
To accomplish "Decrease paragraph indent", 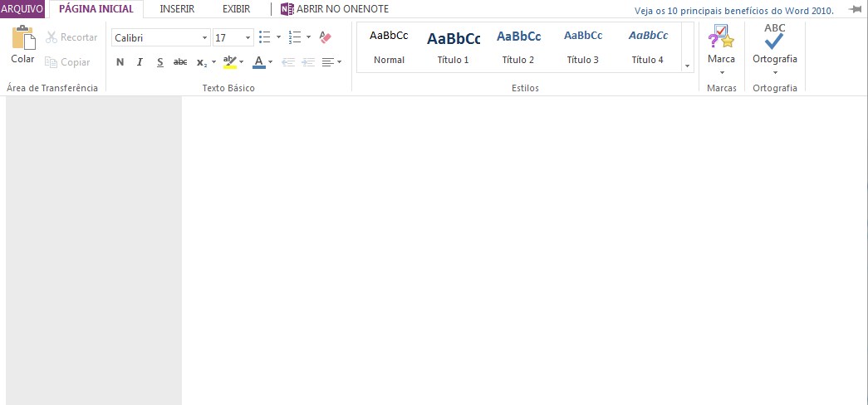I will pos(288,62).
